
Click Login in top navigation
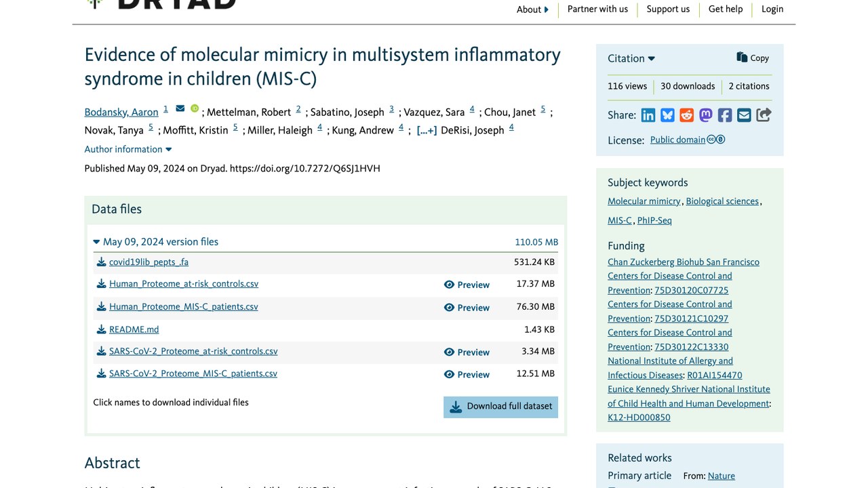[772, 9]
